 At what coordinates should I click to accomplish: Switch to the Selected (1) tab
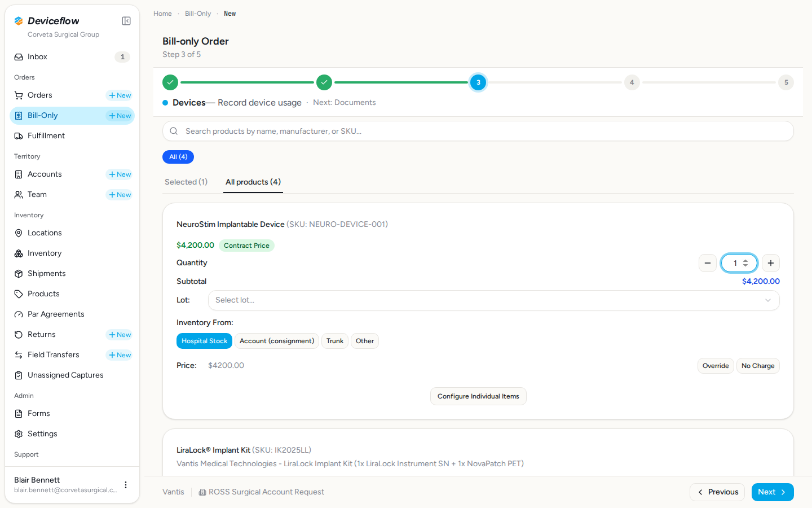[x=186, y=182]
